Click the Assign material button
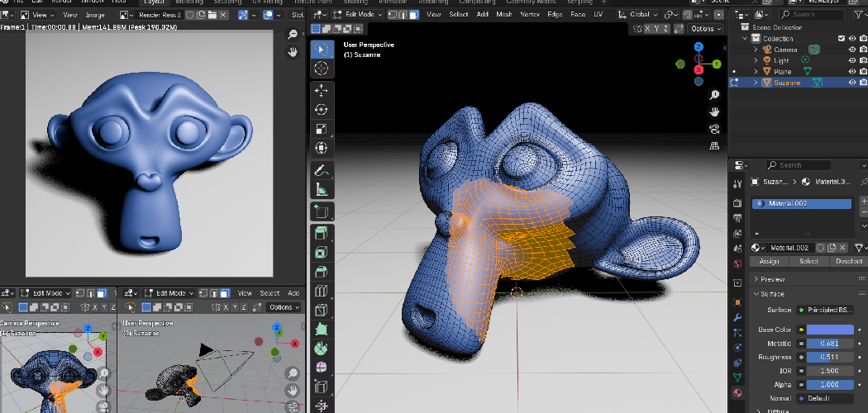This screenshot has width=868, height=413. [x=770, y=261]
